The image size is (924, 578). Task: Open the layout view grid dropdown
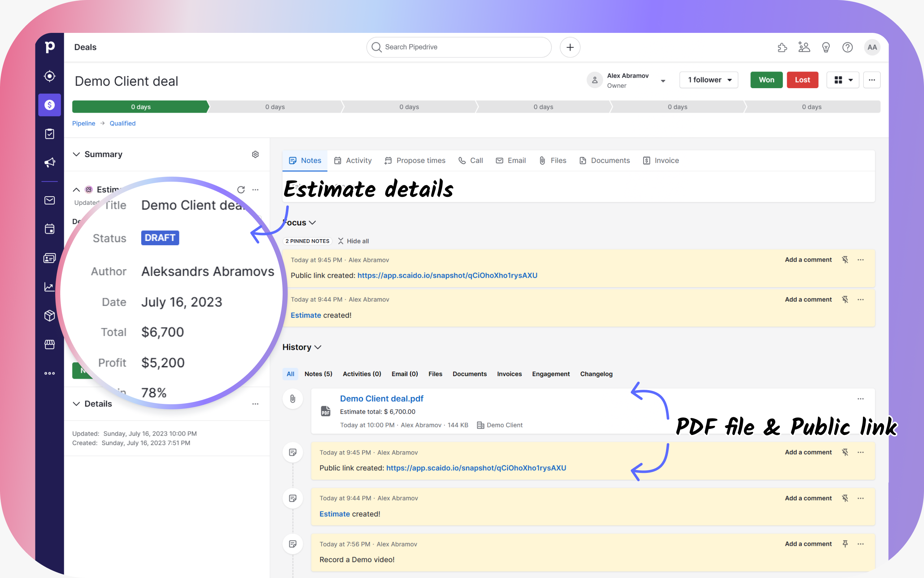[x=843, y=80]
